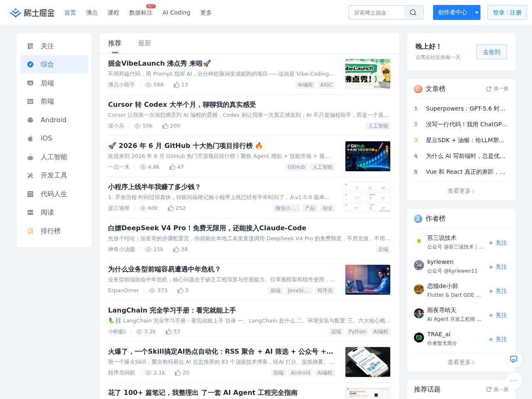Open ranked article Vue 和 React 真正的差距
The height and width of the screenshot is (399, 532).
pyautogui.click(x=465, y=172)
